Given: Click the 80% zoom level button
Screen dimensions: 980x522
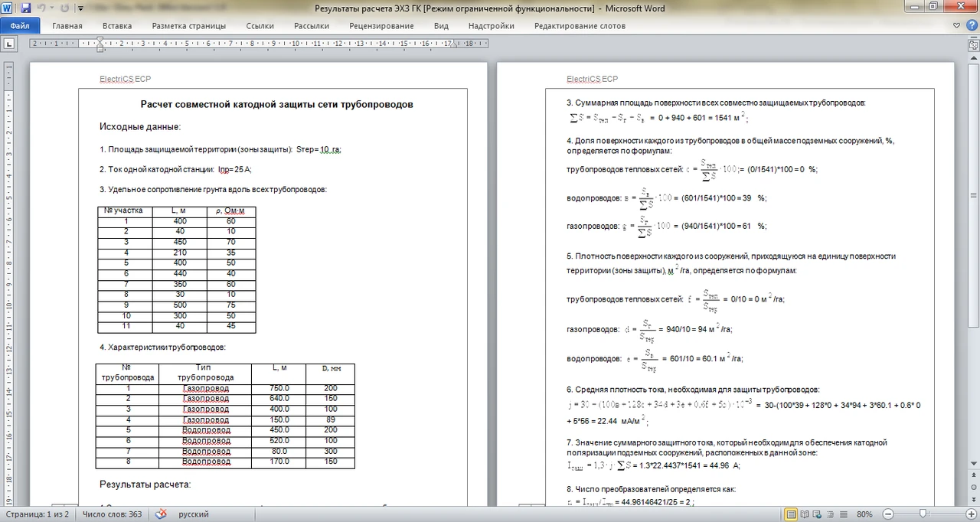Looking at the screenshot, I should point(864,514).
